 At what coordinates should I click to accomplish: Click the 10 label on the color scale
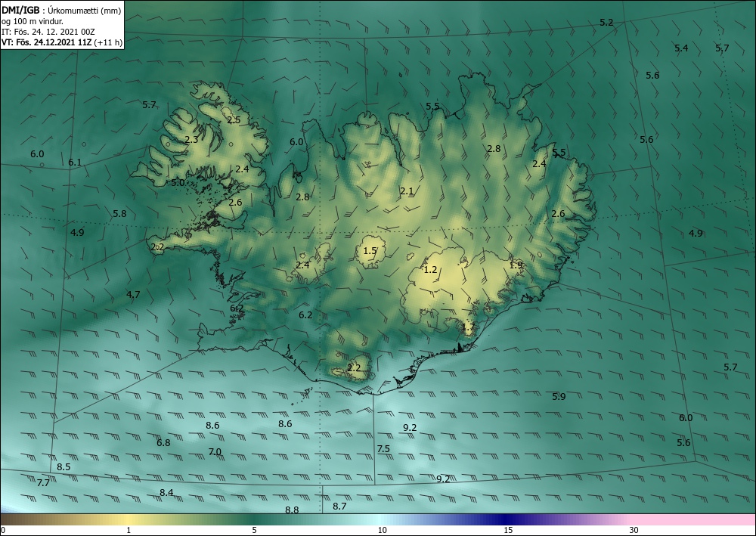[x=382, y=530]
